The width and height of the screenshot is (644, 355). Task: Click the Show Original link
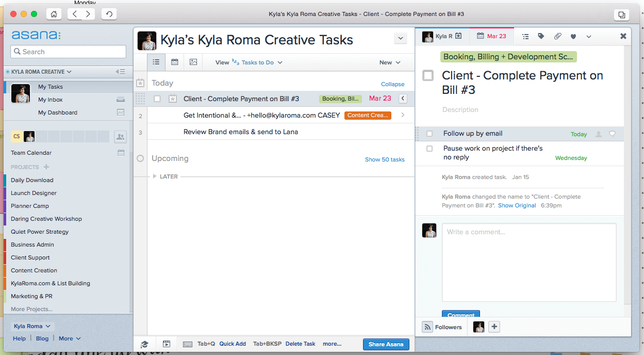point(517,205)
